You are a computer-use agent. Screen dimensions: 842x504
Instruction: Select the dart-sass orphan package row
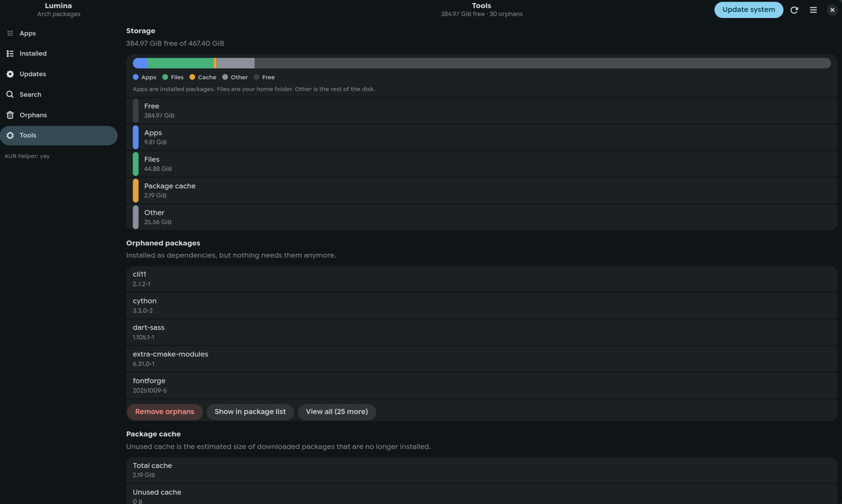[x=482, y=332]
